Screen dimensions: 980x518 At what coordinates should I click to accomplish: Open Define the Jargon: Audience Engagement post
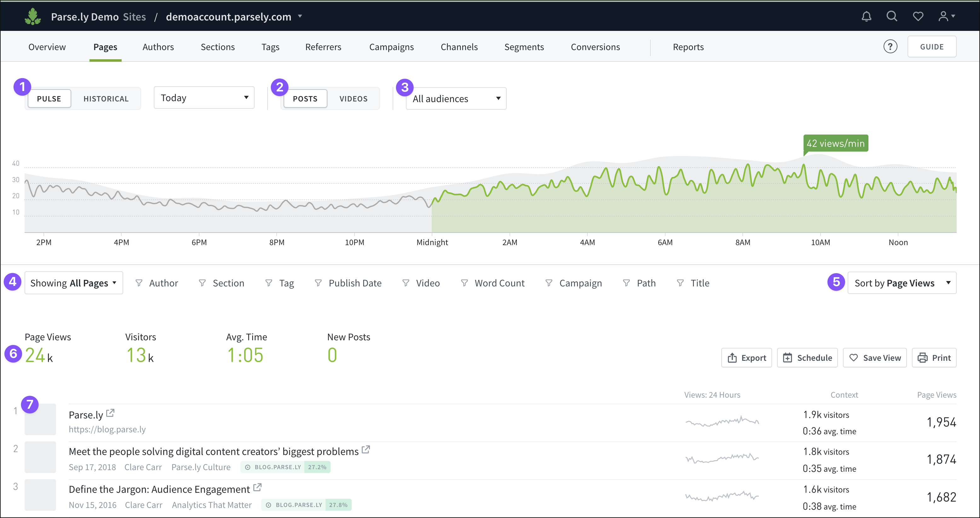(x=159, y=489)
